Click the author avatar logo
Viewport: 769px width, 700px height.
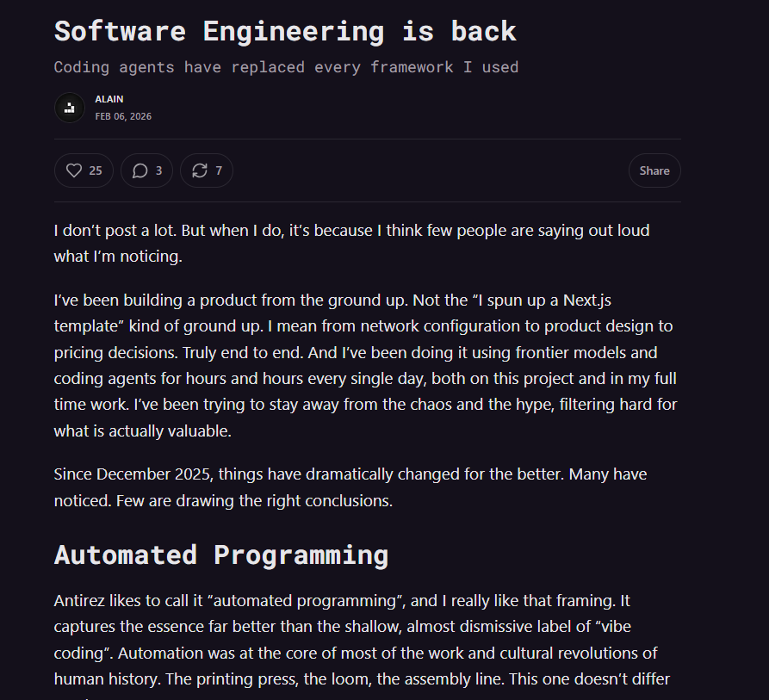[x=70, y=108]
